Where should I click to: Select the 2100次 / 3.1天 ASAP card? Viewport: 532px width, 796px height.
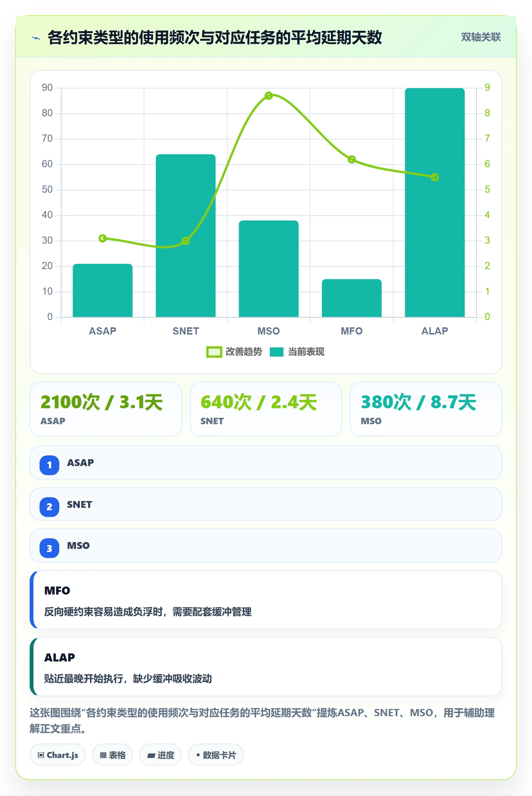coord(106,409)
